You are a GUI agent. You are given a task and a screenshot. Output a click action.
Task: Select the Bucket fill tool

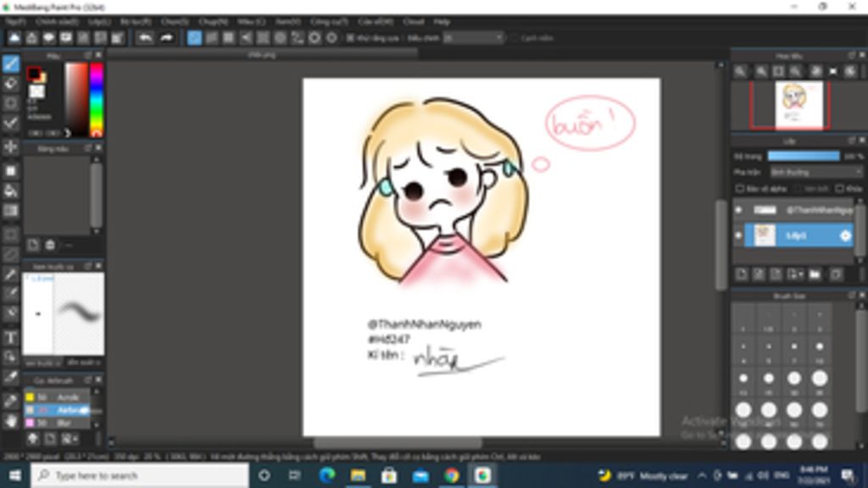(10, 191)
